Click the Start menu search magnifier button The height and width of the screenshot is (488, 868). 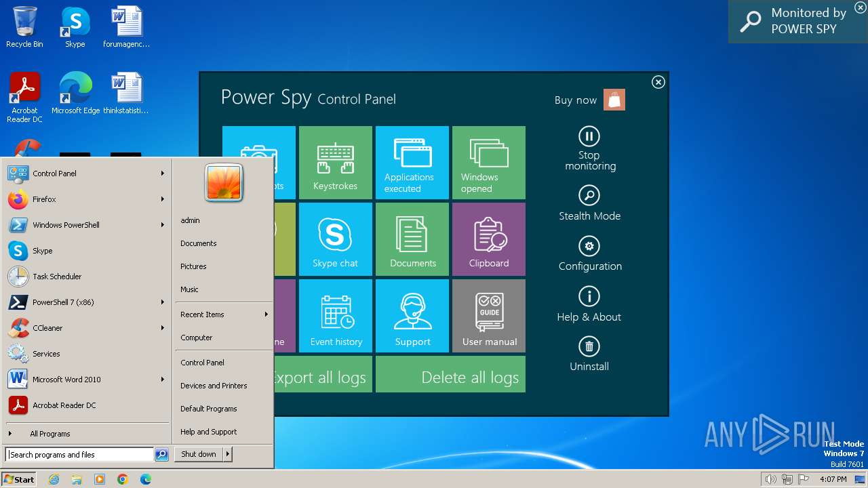(x=161, y=455)
